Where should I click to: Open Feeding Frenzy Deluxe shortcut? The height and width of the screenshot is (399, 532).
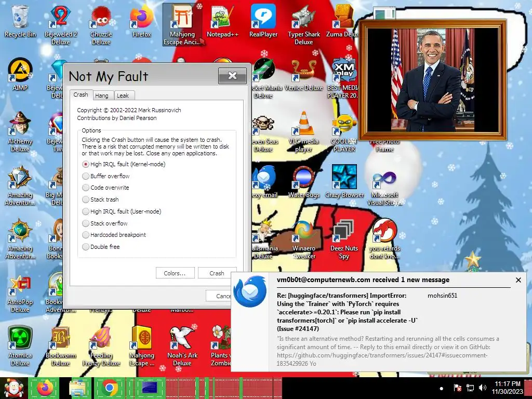pyautogui.click(x=101, y=346)
